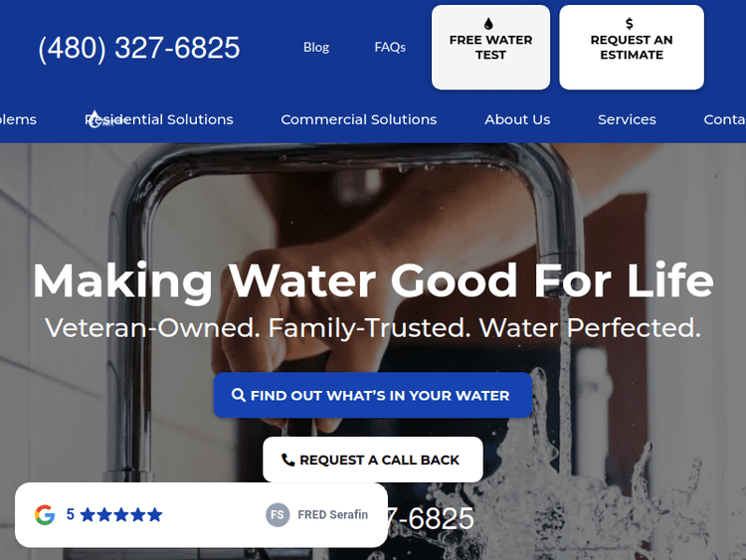
Task: Open the FAQs link
Action: 390,47
